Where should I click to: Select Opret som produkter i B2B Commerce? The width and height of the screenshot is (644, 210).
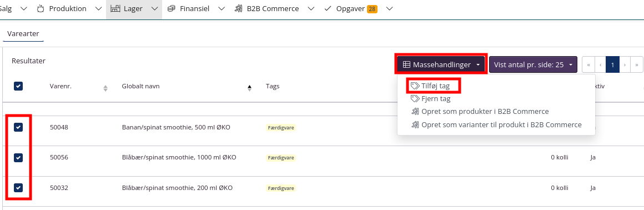[x=480, y=111]
